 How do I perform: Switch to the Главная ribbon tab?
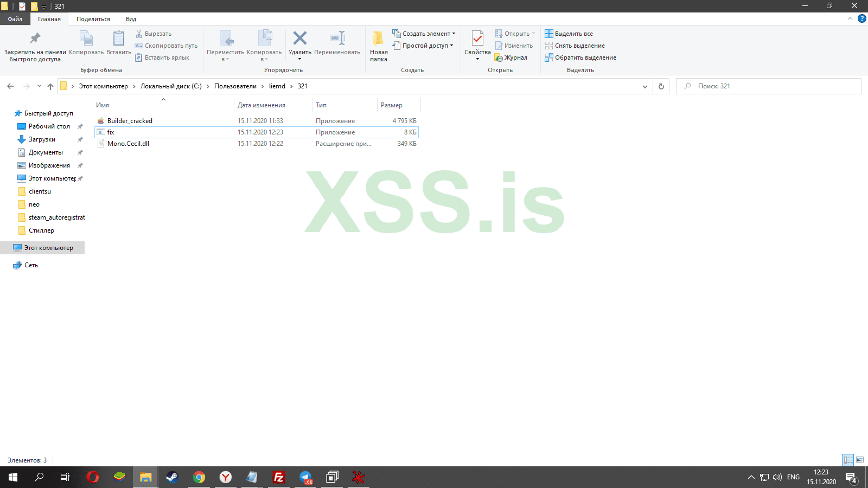coord(49,19)
